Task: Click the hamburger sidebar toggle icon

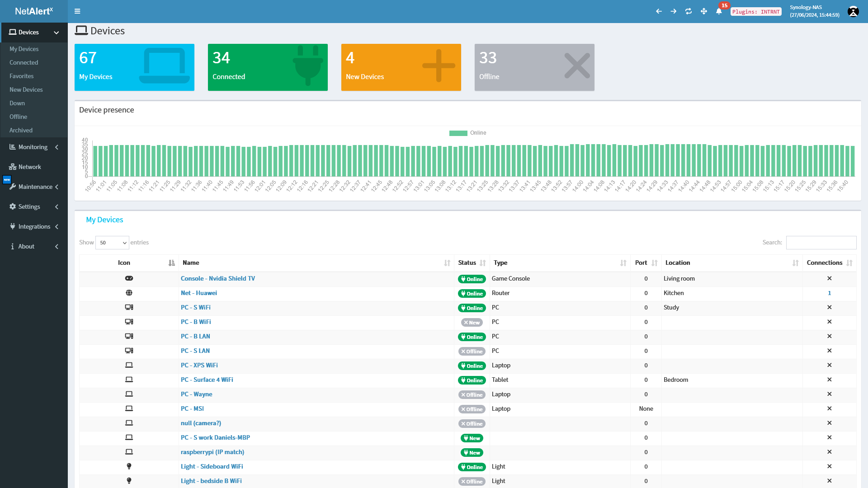Action: (x=77, y=11)
